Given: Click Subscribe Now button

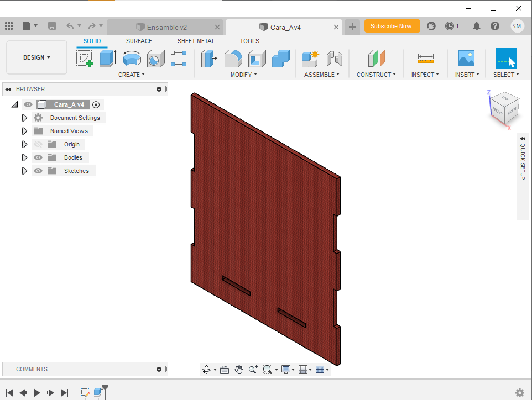Looking at the screenshot, I should point(392,26).
